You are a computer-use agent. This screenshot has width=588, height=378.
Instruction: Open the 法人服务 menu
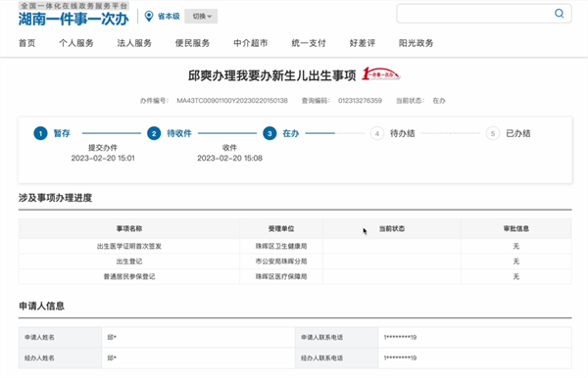pos(134,43)
